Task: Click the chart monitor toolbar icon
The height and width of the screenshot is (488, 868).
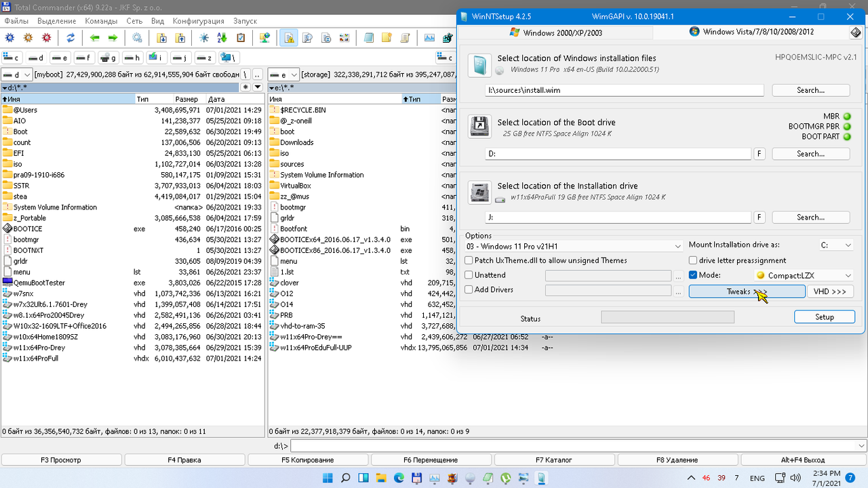Action: coord(429,38)
